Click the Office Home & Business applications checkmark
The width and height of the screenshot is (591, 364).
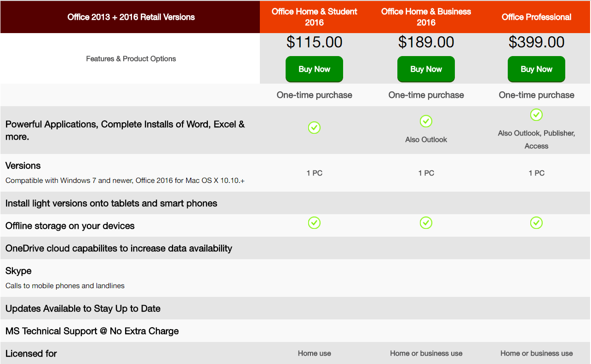(x=426, y=121)
